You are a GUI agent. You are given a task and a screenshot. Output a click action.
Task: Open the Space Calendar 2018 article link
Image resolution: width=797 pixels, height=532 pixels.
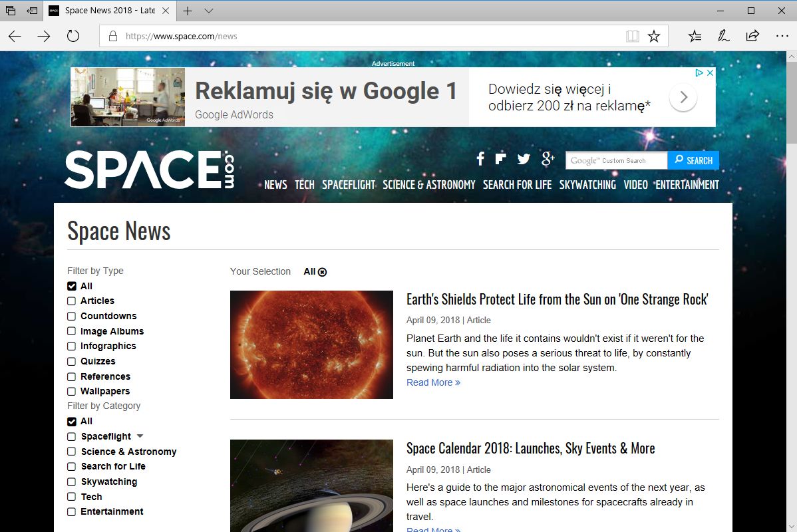click(530, 448)
